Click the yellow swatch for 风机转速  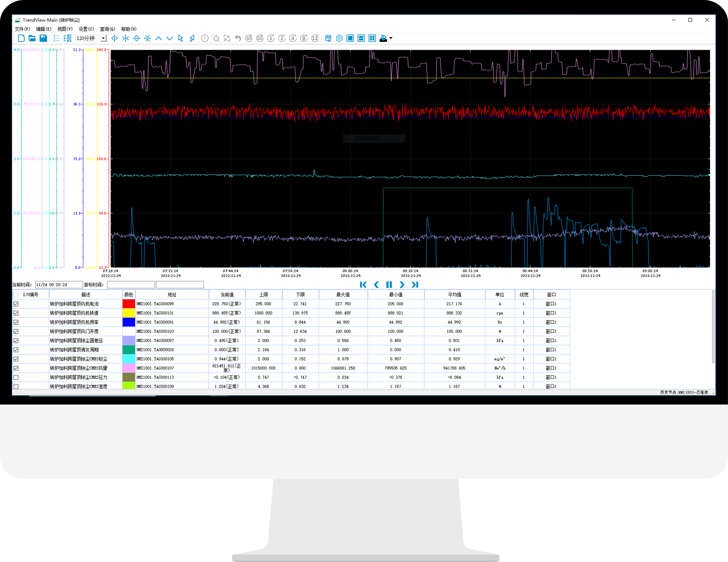129,313
